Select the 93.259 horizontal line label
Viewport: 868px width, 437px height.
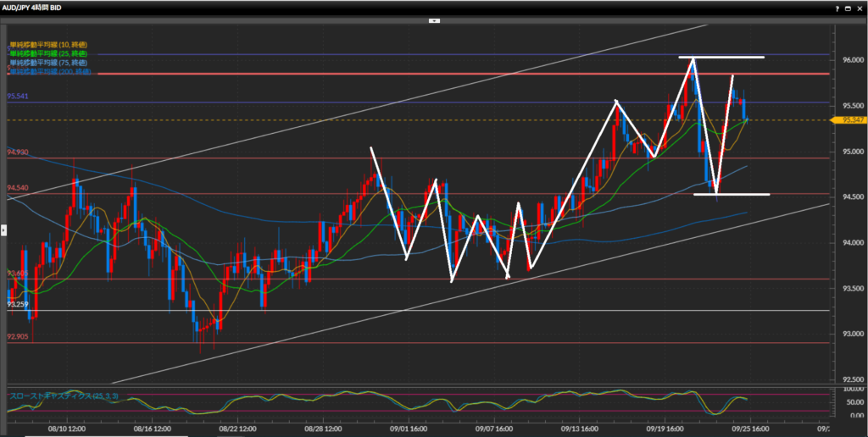(18, 304)
